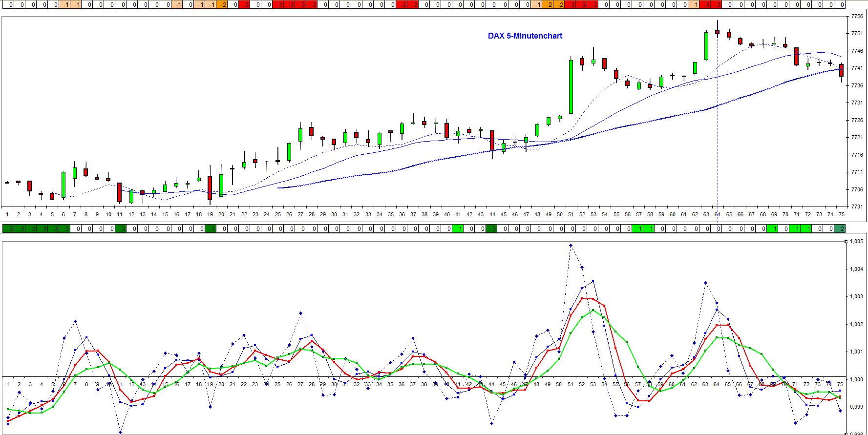The height and width of the screenshot is (435, 868).
Task: Click the dashed-line peak at bar 27
Action: (x=300, y=313)
